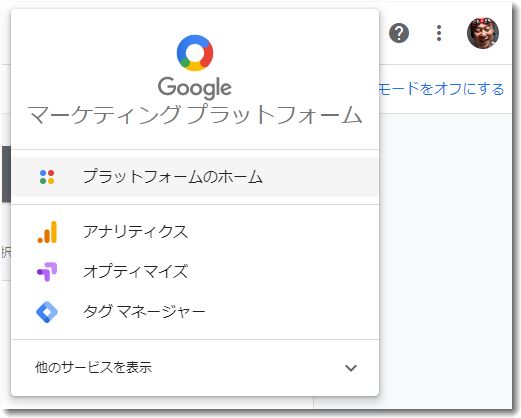
Task: Open アナリティクス from the product list
Action: (195, 232)
